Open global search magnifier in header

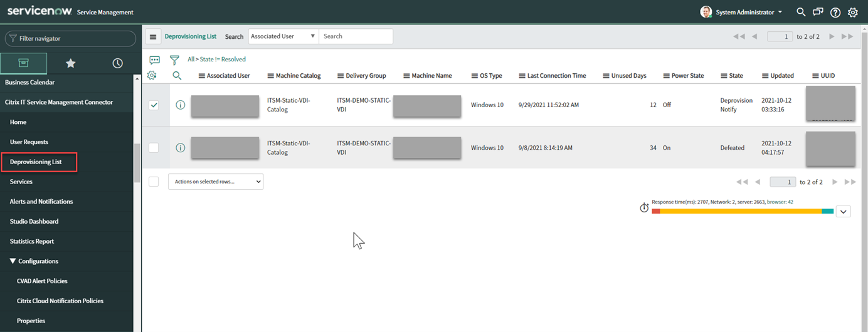pyautogui.click(x=801, y=12)
